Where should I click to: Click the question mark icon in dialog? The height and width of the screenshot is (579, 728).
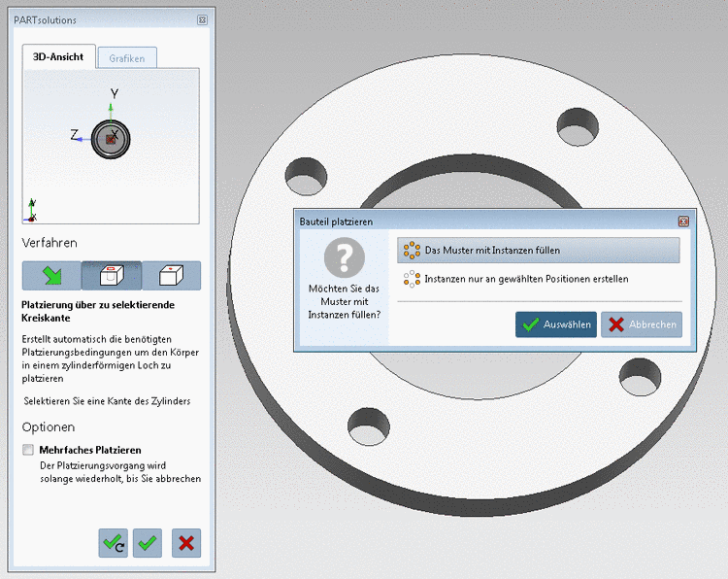pos(344,257)
